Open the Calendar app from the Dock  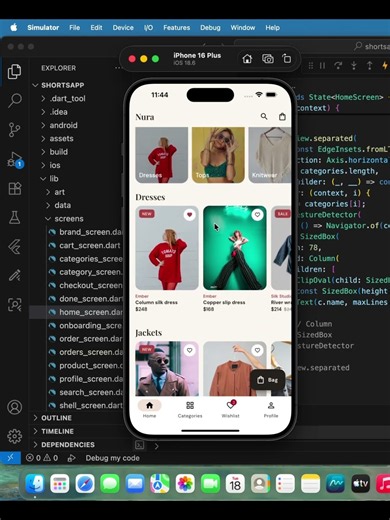235,483
